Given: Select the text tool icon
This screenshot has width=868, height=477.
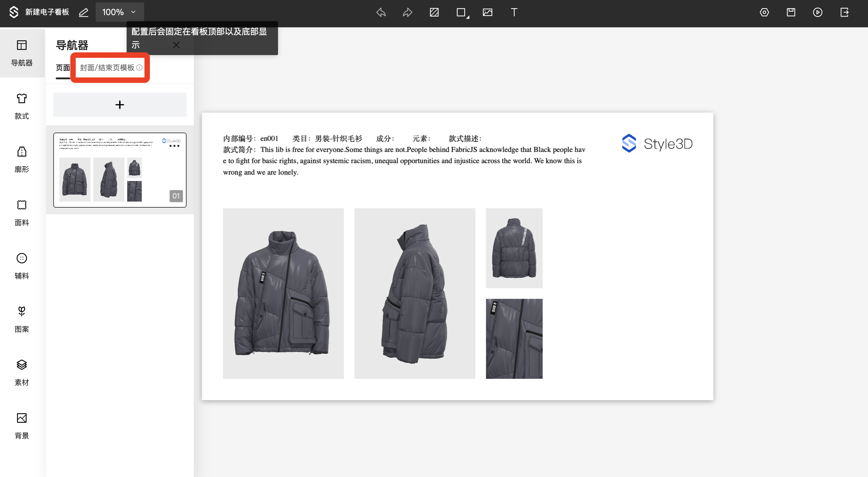Looking at the screenshot, I should pyautogui.click(x=514, y=12).
